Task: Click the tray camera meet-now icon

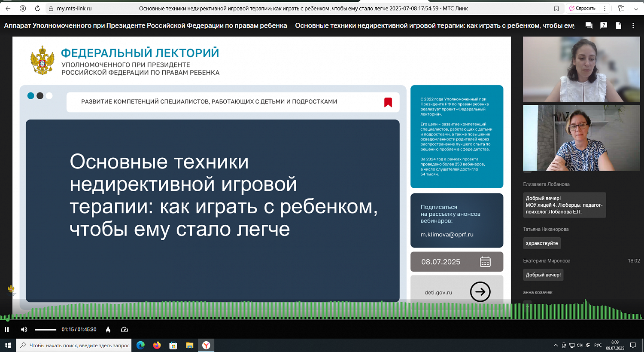Action: tap(564, 345)
